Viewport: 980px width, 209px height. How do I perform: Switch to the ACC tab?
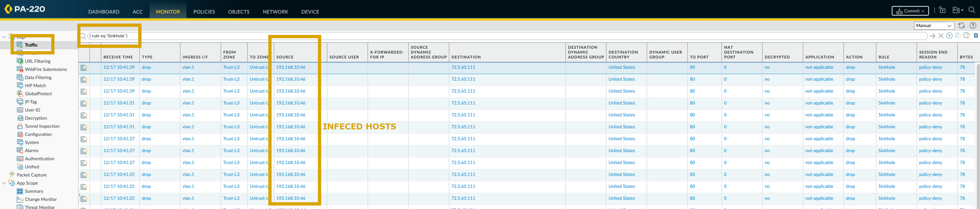(x=138, y=12)
